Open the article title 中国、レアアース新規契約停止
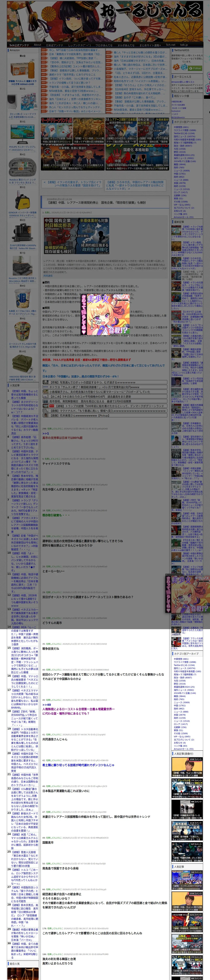Viewport: 210px width, 980px height. click(96, 202)
